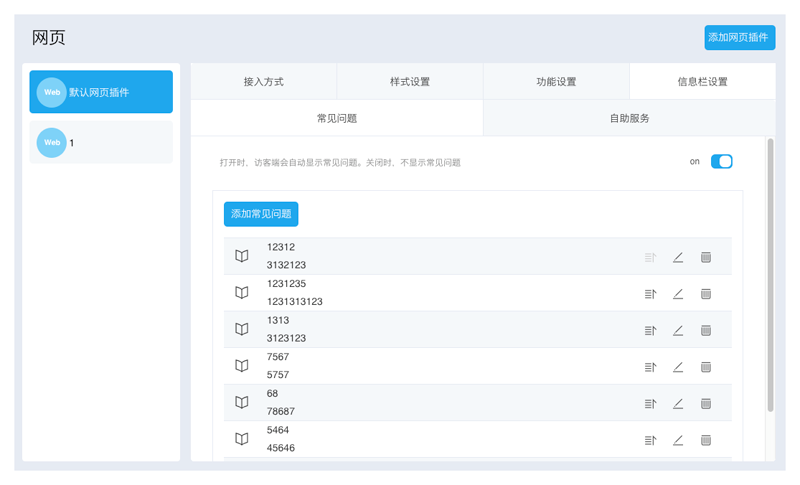Go to 功能设置 tab
Viewport: 800px width, 485px height.
coord(556,82)
